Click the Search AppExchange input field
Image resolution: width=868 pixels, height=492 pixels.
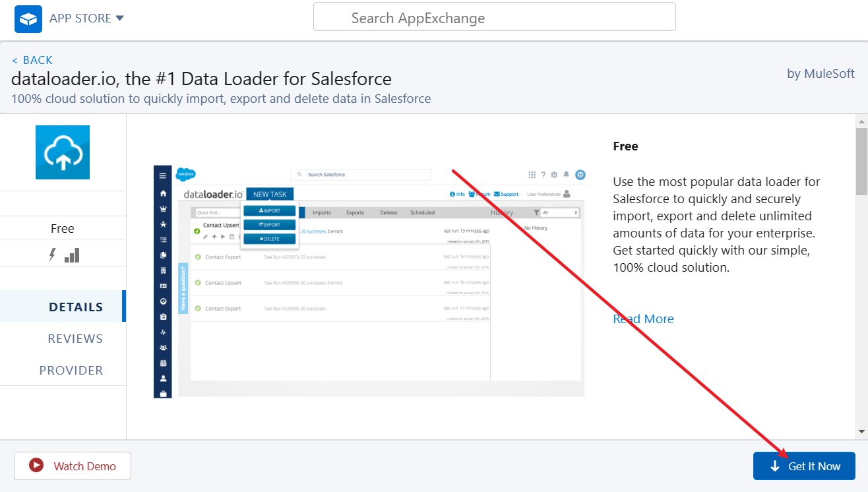pyautogui.click(x=494, y=16)
